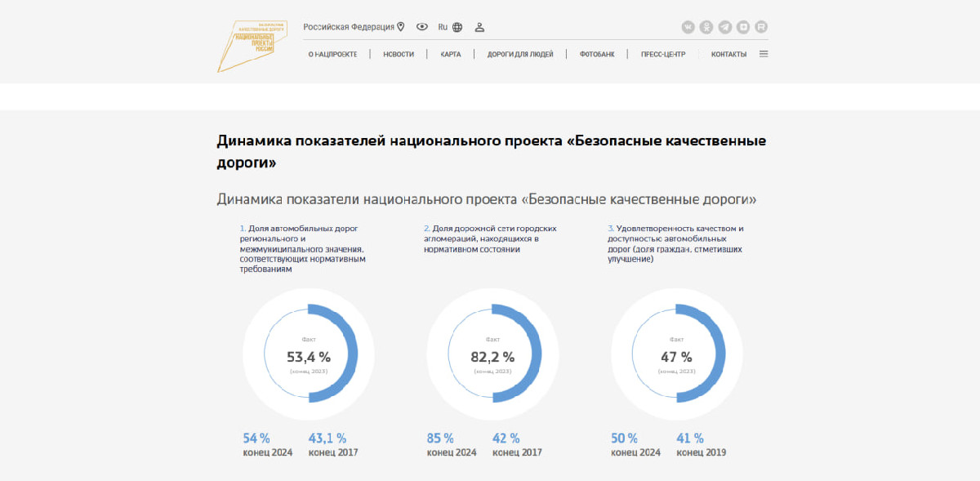Click the national projects logo
Screen dimensions: 980x481
click(251, 45)
